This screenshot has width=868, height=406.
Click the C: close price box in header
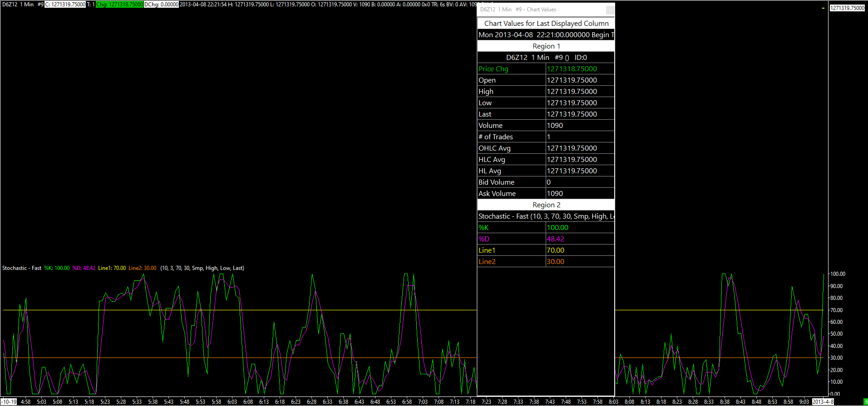[x=65, y=5]
